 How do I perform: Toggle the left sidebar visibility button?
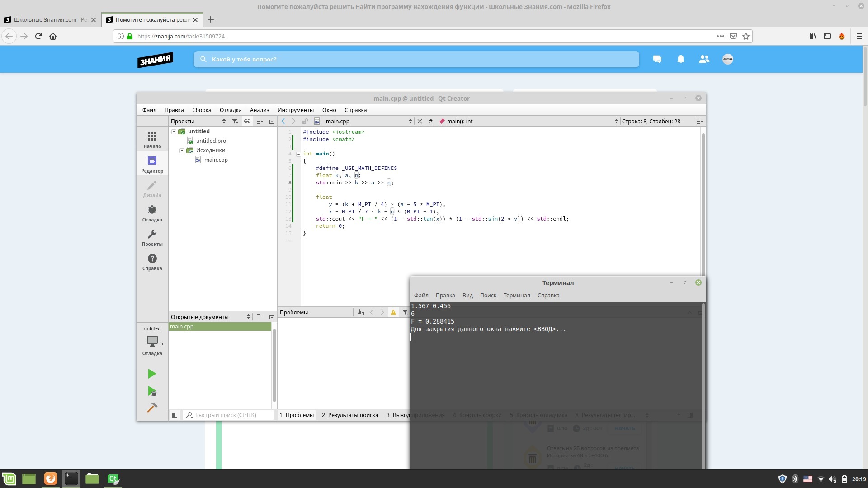[x=175, y=415]
